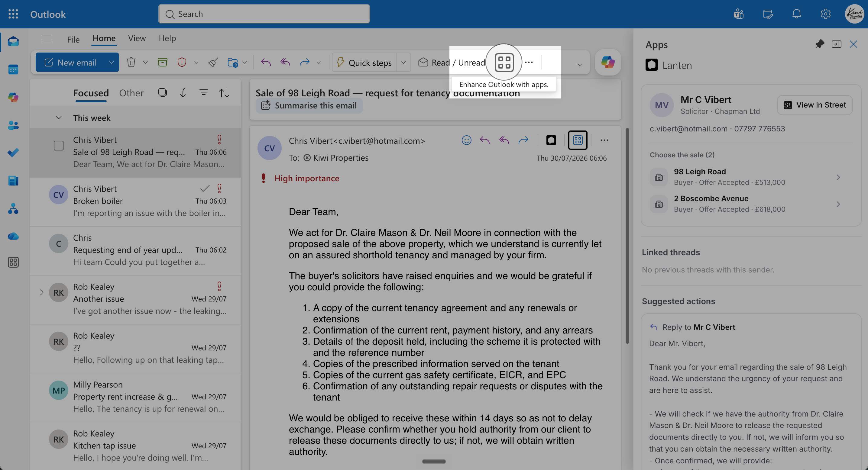Add an emoji reaction to the message

(x=466, y=140)
